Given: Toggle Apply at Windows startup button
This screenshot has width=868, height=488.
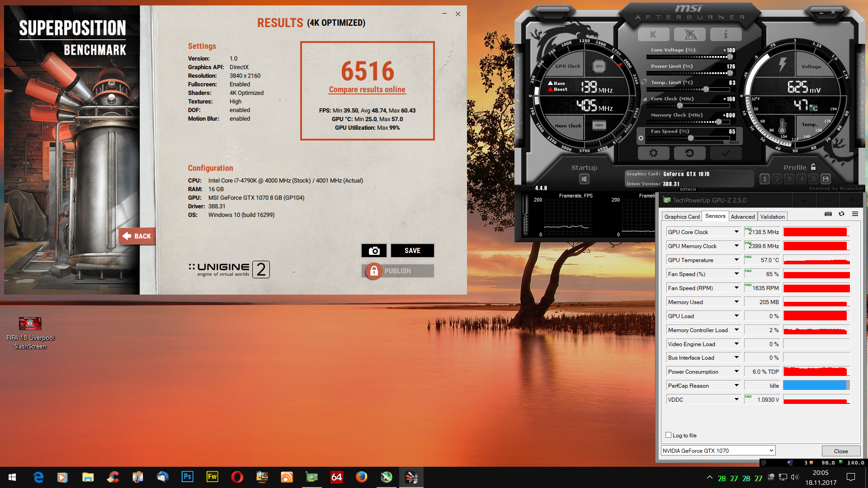Looking at the screenshot, I should click(x=584, y=179).
